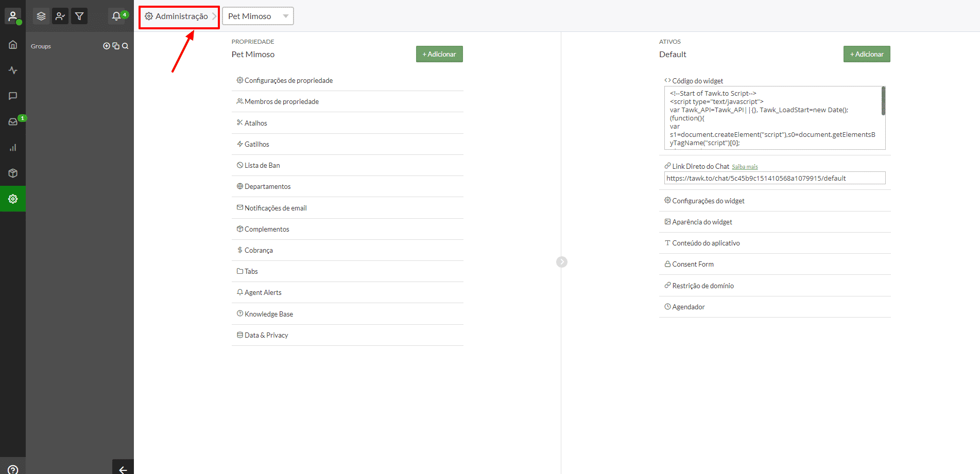
Task: Open the Home dashboard icon
Action: pyautogui.click(x=13, y=44)
